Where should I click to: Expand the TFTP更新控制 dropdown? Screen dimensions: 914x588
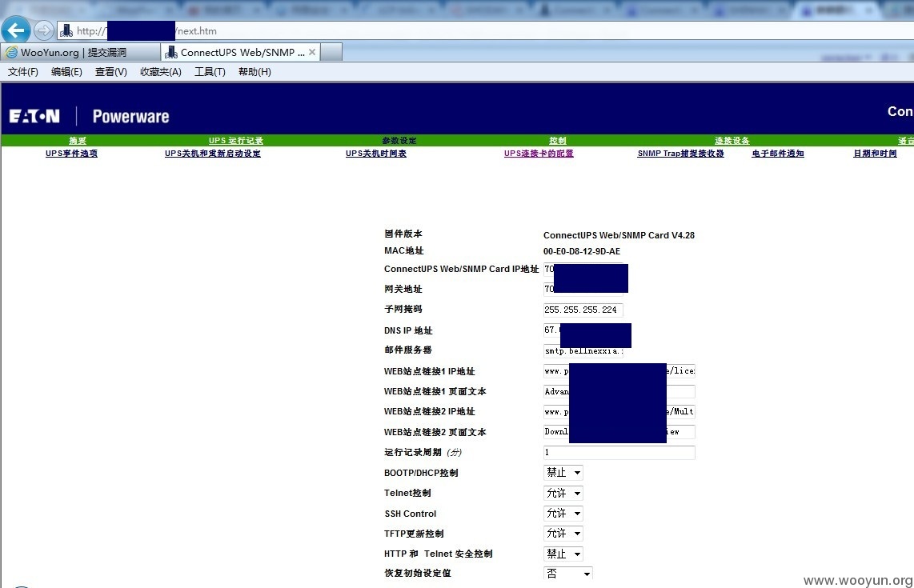click(563, 534)
